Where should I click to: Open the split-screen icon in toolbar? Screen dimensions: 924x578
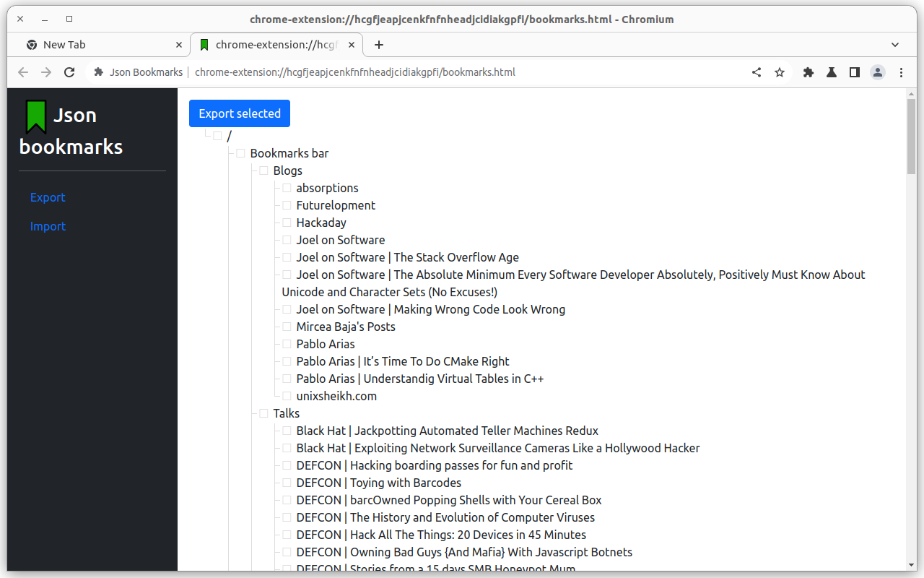click(854, 72)
